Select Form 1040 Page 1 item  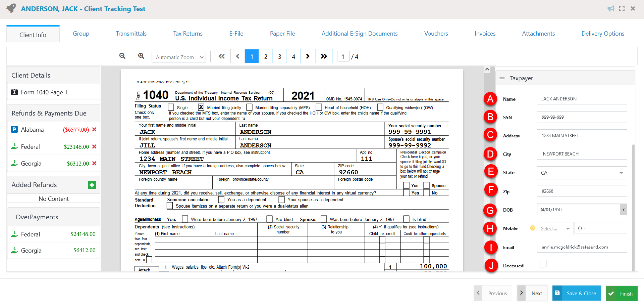point(54,92)
